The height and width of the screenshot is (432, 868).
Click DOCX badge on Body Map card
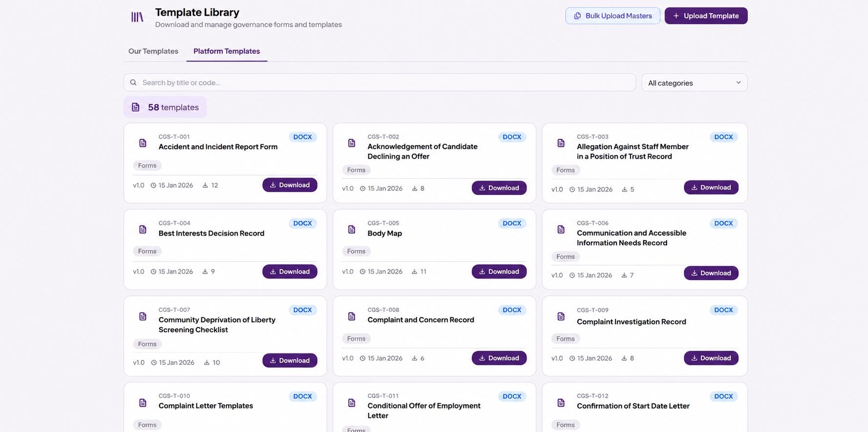[512, 224]
